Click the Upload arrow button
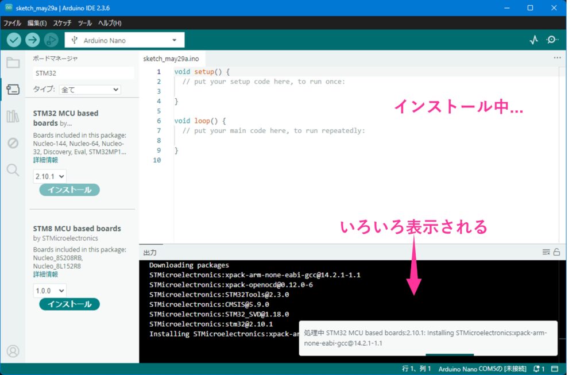588x375 pixels. (x=33, y=40)
